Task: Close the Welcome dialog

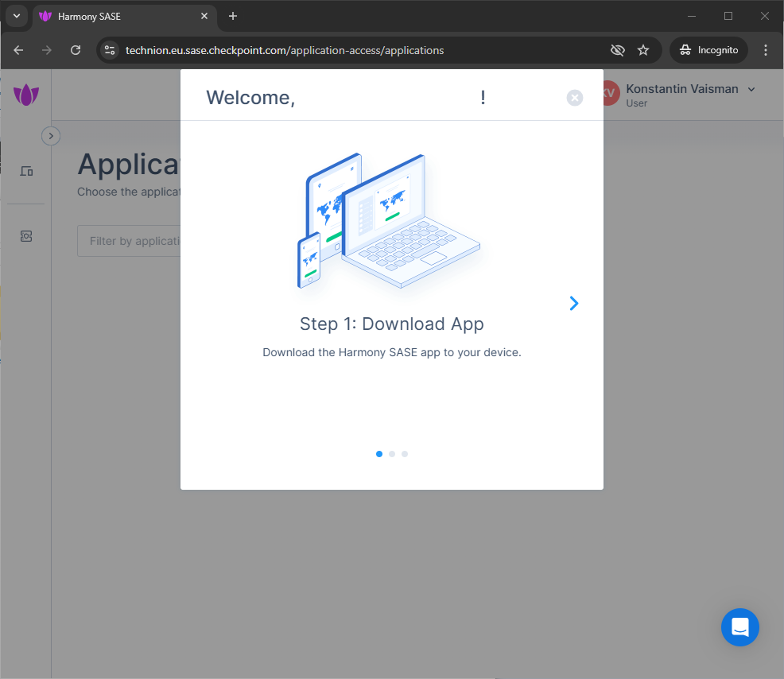Action: coord(575,98)
